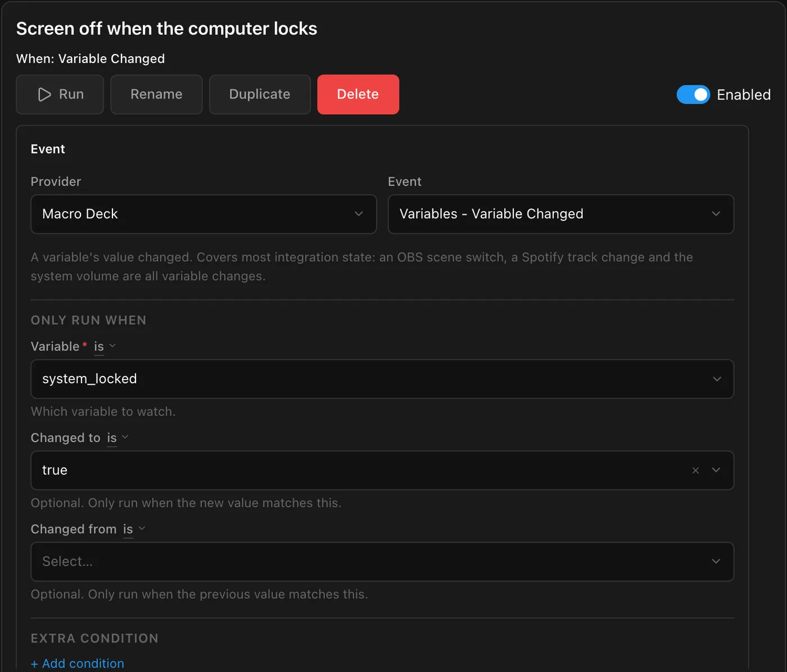The image size is (787, 672).
Task: Open the Event dropdown Variables - Variable Changed
Action: pyautogui.click(x=561, y=214)
